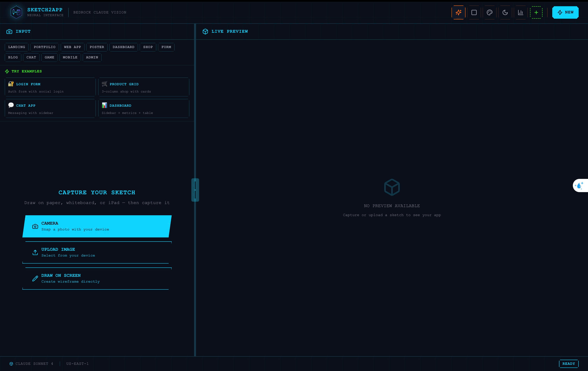Click the panel divider resize handle

tap(195, 190)
